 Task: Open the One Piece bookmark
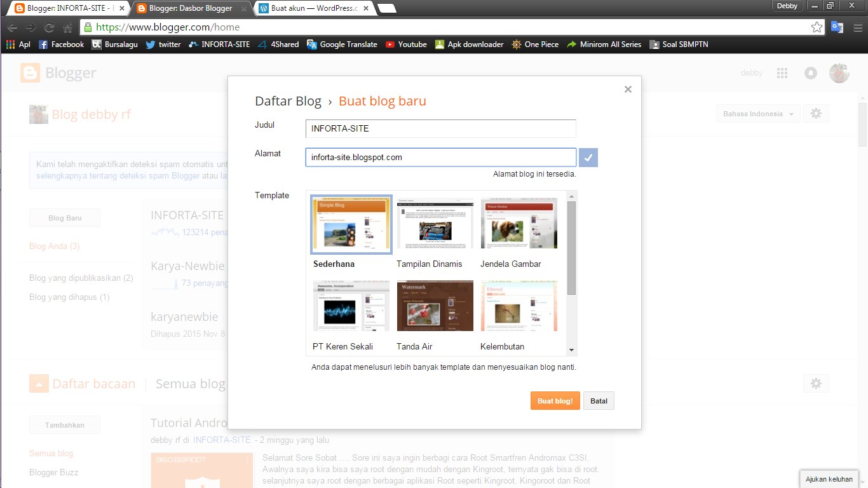535,44
